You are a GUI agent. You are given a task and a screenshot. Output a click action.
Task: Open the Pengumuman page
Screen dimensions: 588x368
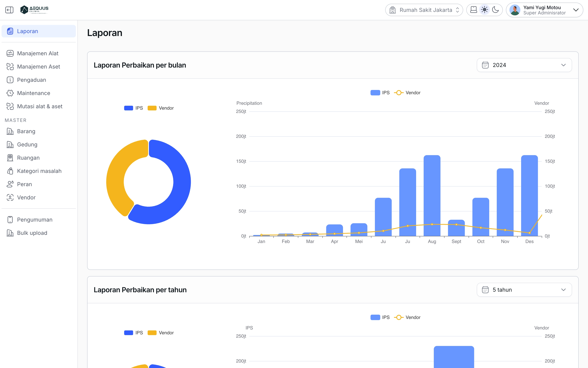(39, 220)
